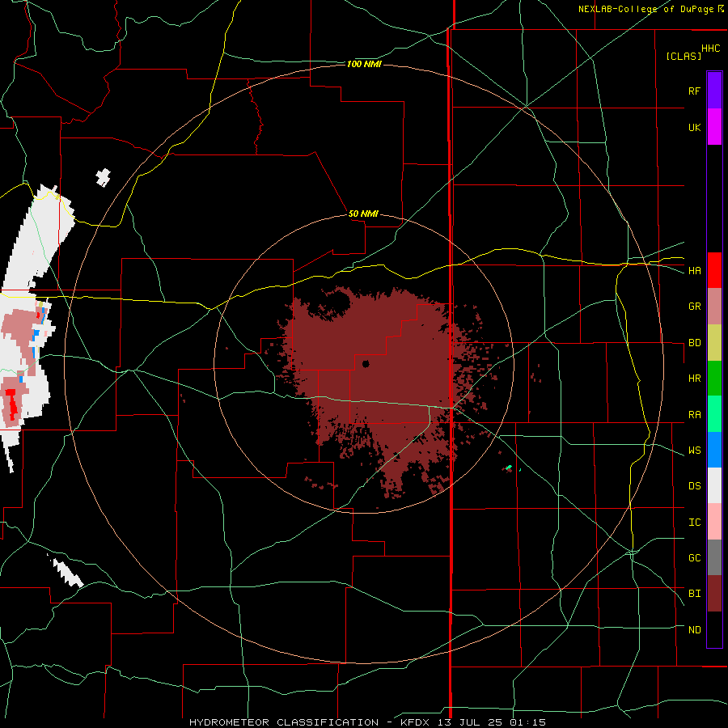Click the "HYDROMETEOR CLASSIFICATION" title text
The height and width of the screenshot is (728, 728).
(x=284, y=722)
